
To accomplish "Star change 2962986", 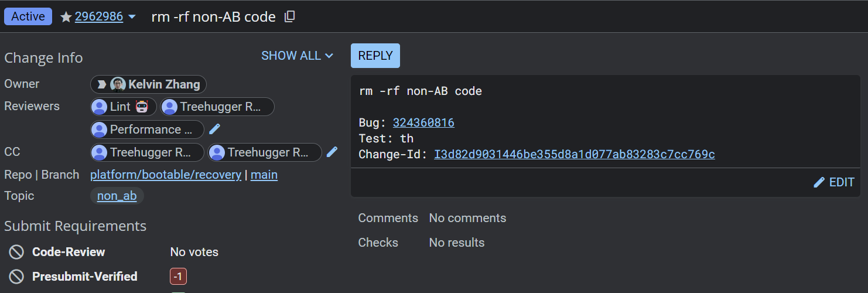I will point(66,17).
